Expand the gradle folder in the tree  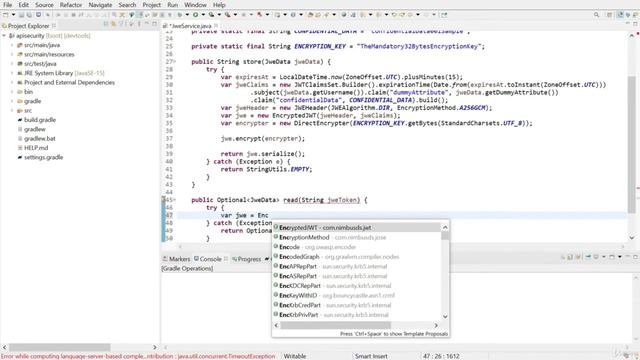click(12, 101)
